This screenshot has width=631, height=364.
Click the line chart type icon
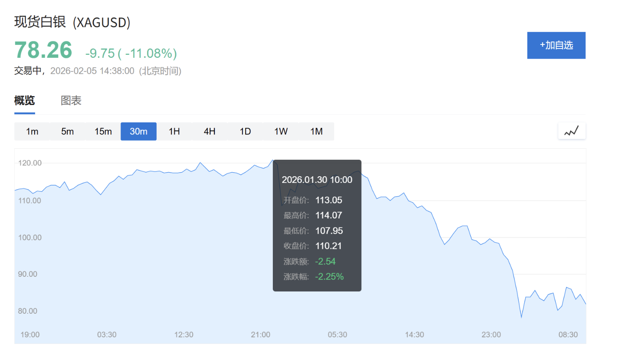(572, 131)
